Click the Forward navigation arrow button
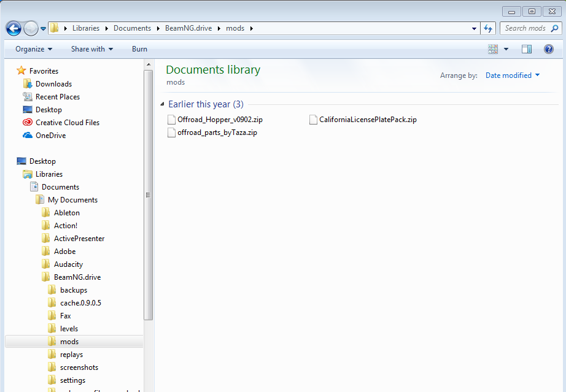The image size is (566, 392). click(31, 28)
